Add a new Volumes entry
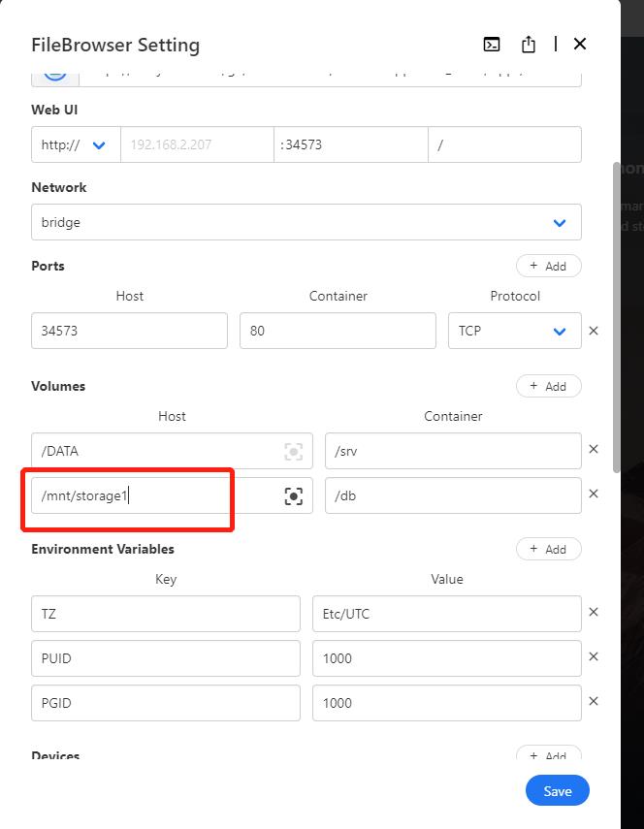This screenshot has width=644, height=829. click(548, 386)
